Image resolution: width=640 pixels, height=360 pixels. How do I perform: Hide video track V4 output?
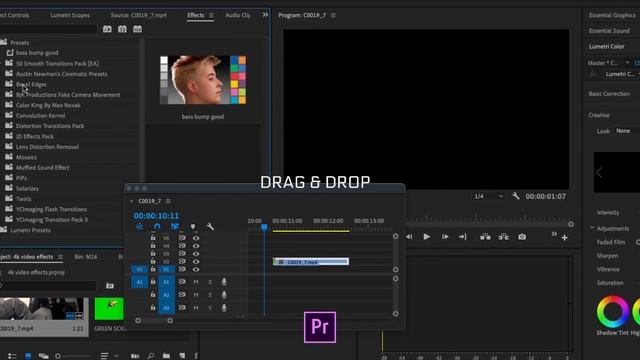click(196, 246)
